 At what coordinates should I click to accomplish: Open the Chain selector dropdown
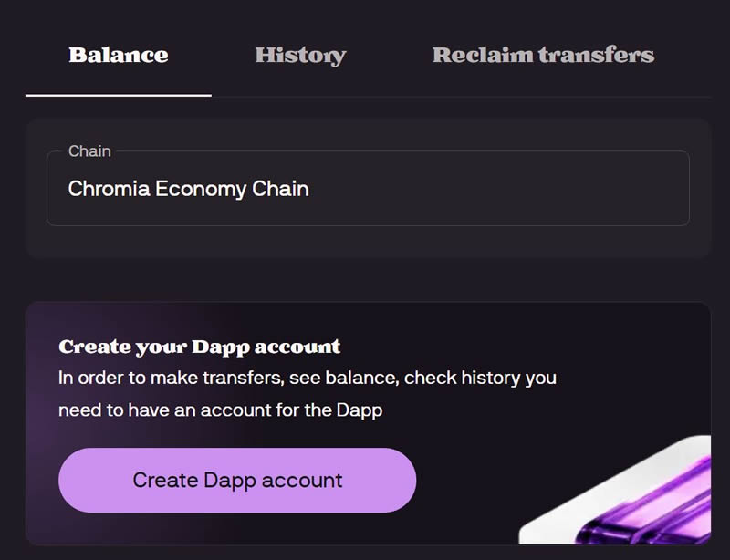tap(368, 189)
